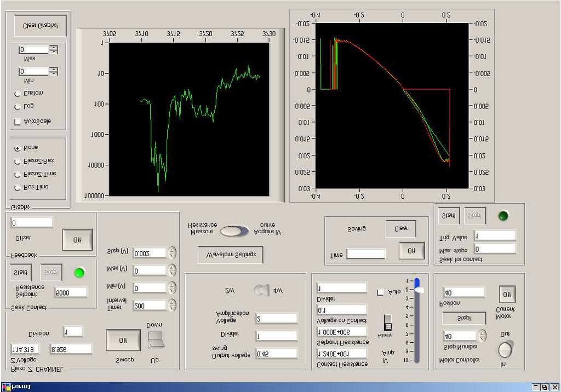Minimize the Form1 window
Viewport: 561px width, 392px height.
(x=536, y=387)
